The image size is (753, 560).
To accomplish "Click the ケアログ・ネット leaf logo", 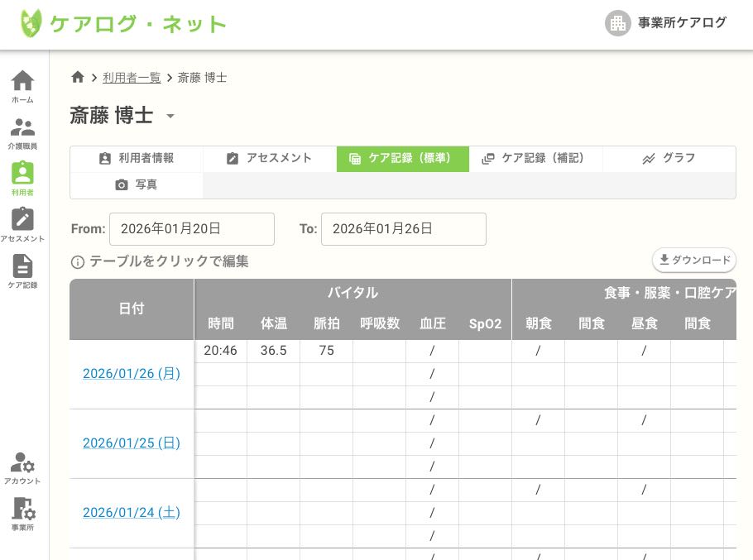I will click(30, 23).
